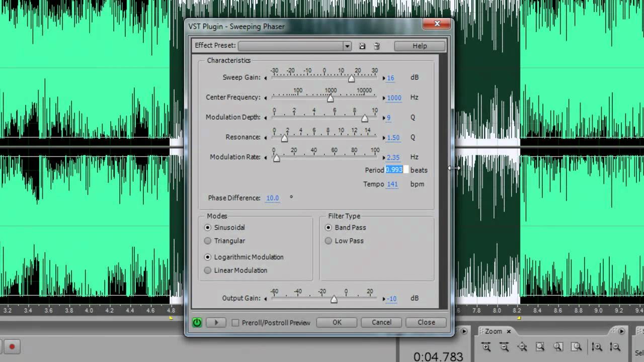Enable Preroll/Postroll Preview checkbox
The height and width of the screenshot is (362, 644).
point(235,323)
